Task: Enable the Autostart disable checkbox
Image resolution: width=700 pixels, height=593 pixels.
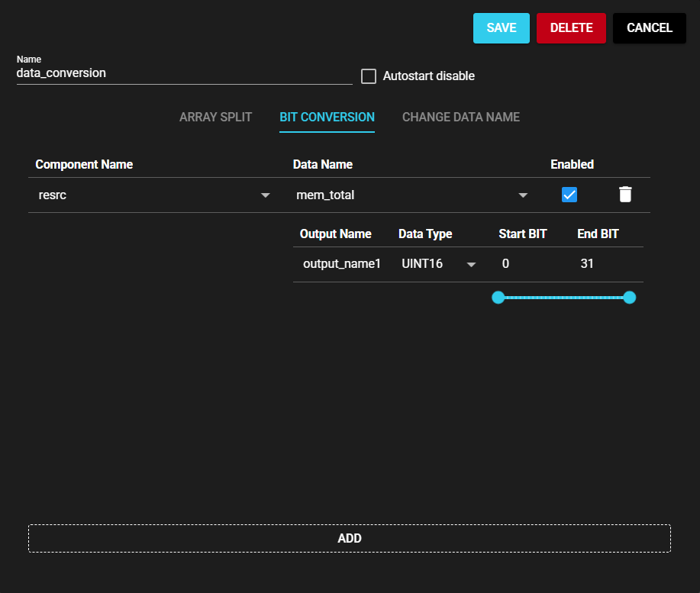Action: (x=369, y=76)
